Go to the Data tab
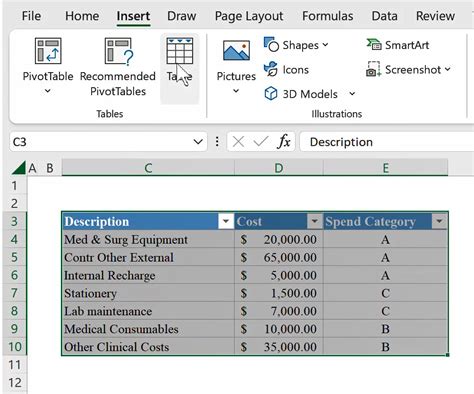 point(384,16)
